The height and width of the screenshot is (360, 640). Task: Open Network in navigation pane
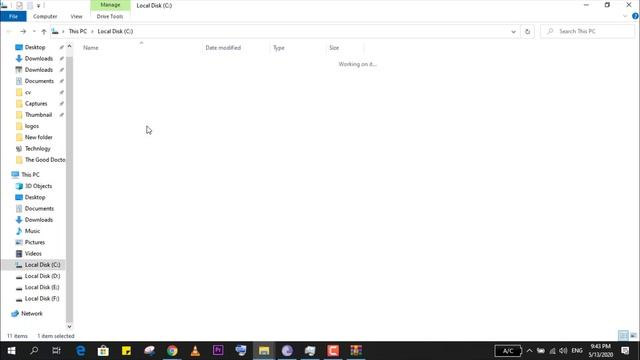[x=31, y=313]
